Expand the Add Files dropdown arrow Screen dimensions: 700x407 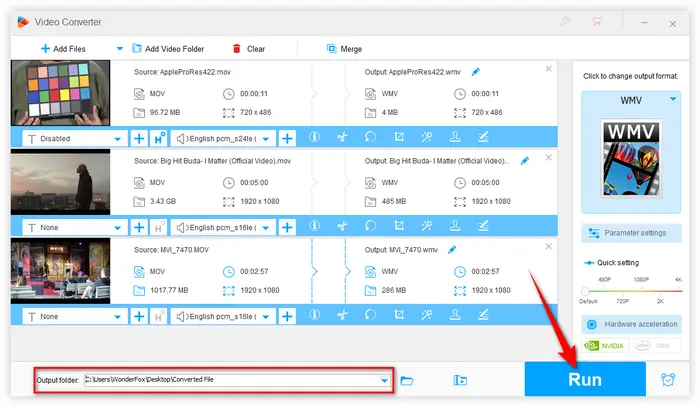(119, 49)
